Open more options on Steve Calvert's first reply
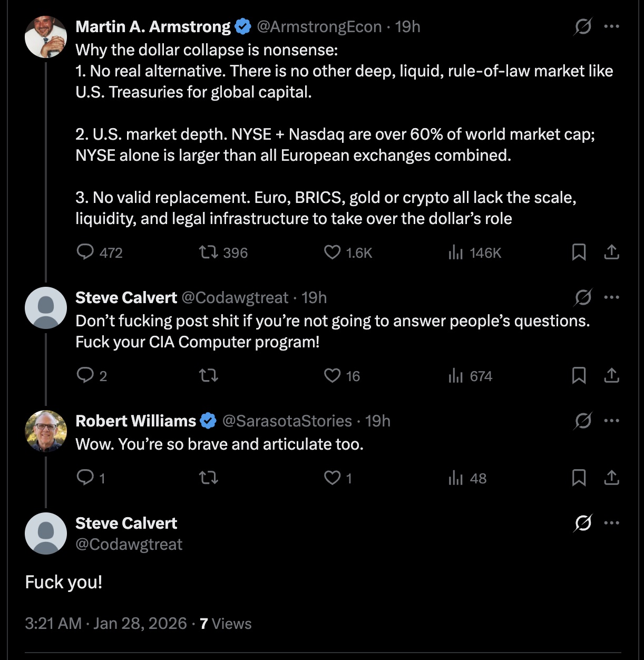The image size is (644, 660). click(x=612, y=297)
